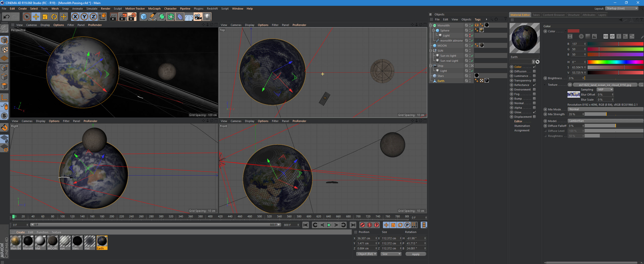Toggle the Glow channel checkbox

pyautogui.click(x=534, y=112)
